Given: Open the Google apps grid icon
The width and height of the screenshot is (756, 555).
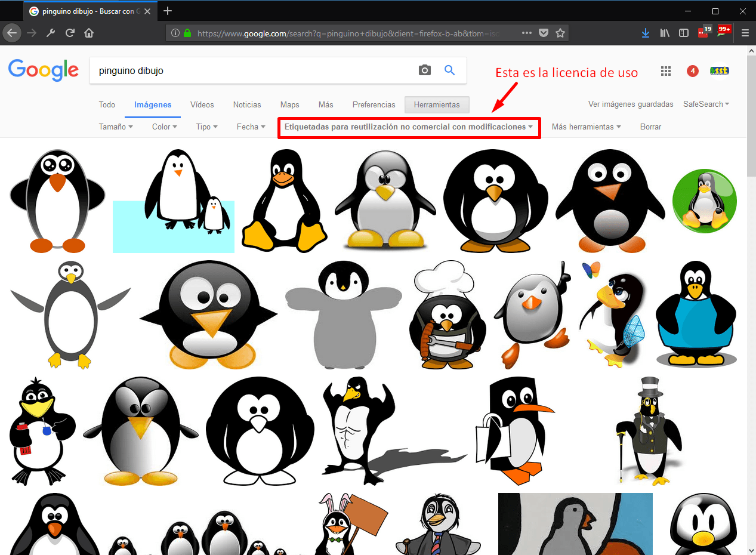Looking at the screenshot, I should 666,71.
